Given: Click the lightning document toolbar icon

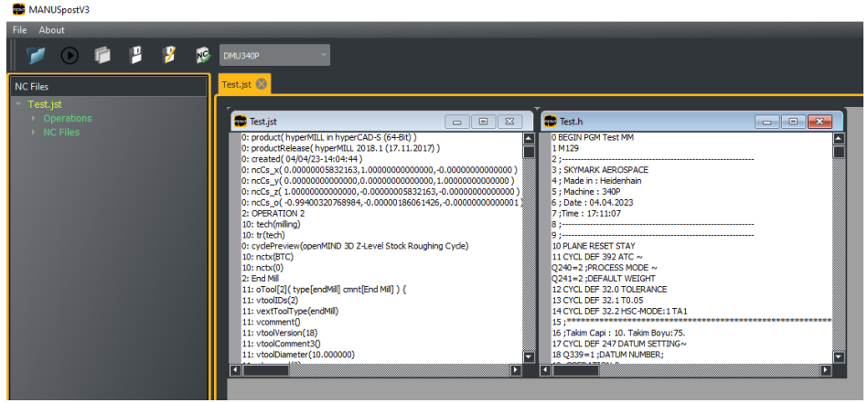Looking at the screenshot, I should (169, 55).
